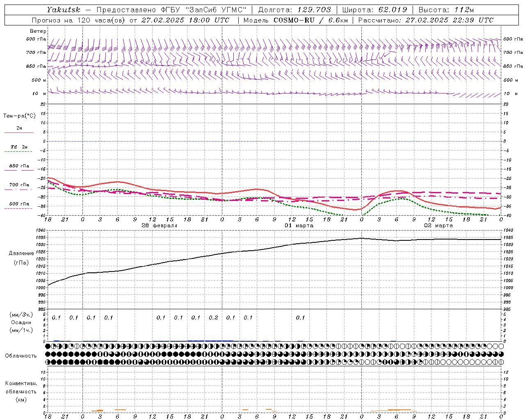Click the '02 марта' date label

pos(438,226)
